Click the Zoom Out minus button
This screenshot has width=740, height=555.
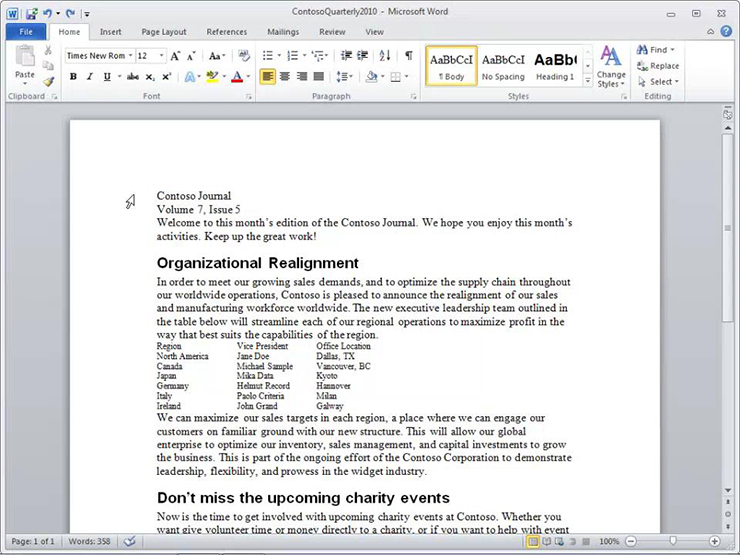coord(631,541)
